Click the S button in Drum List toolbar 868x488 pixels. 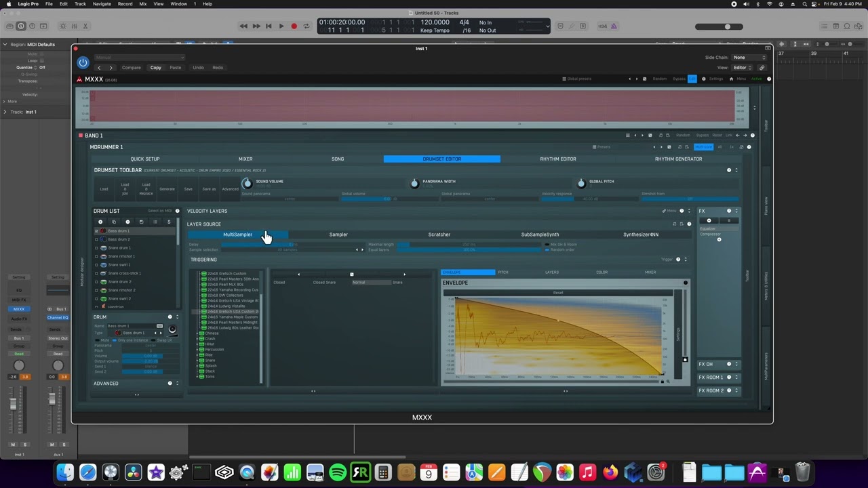(x=169, y=222)
